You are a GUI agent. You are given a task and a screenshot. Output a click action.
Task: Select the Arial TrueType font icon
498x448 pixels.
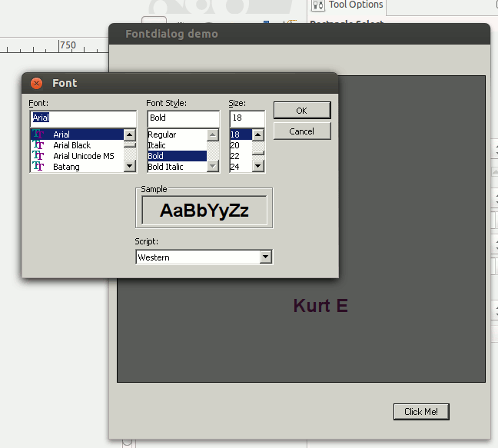[x=38, y=134]
